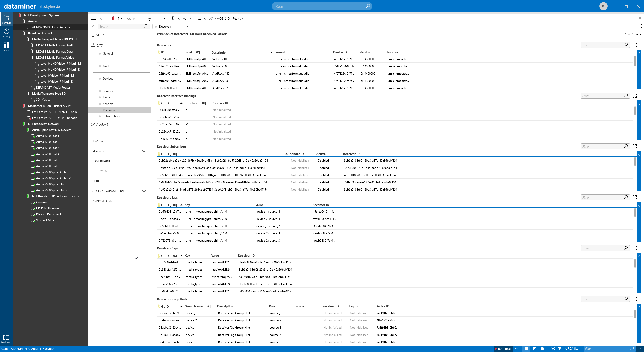Image resolution: width=644 pixels, height=352 pixels.
Task: Expand the alarm console with the up chevron
Action: point(640,349)
